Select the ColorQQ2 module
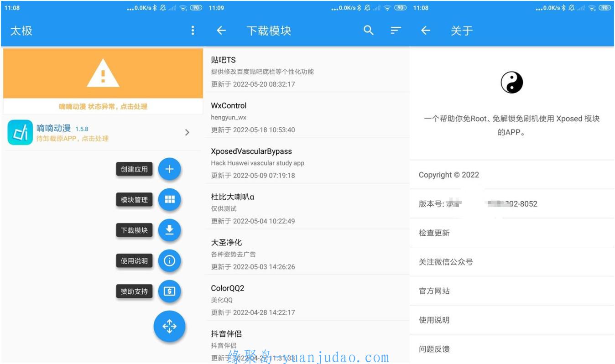 tap(307, 300)
